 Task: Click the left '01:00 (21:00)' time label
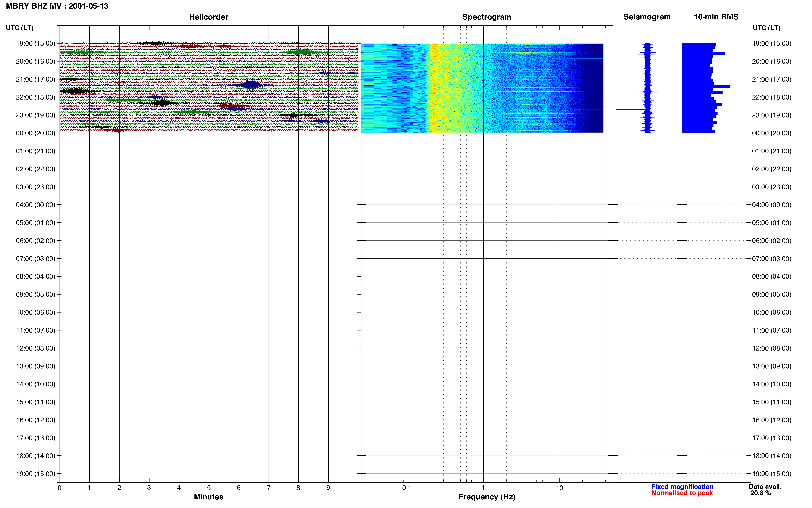pos(36,151)
